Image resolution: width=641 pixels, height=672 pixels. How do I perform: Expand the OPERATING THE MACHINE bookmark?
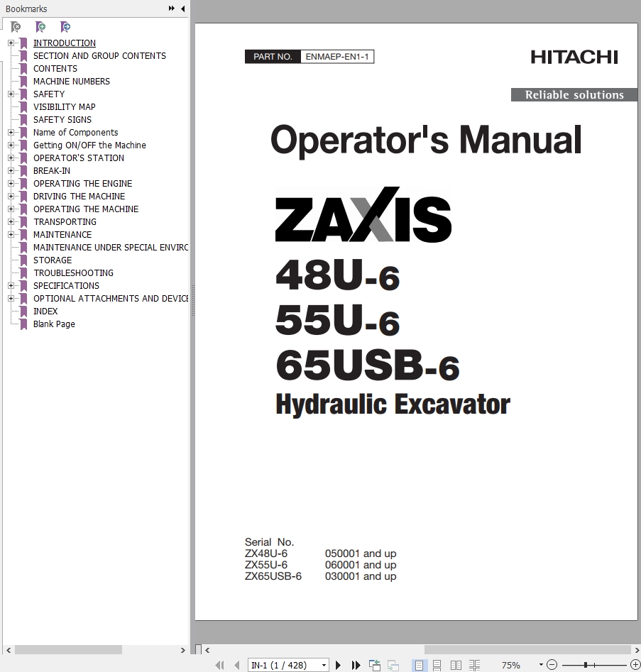pyautogui.click(x=11, y=209)
